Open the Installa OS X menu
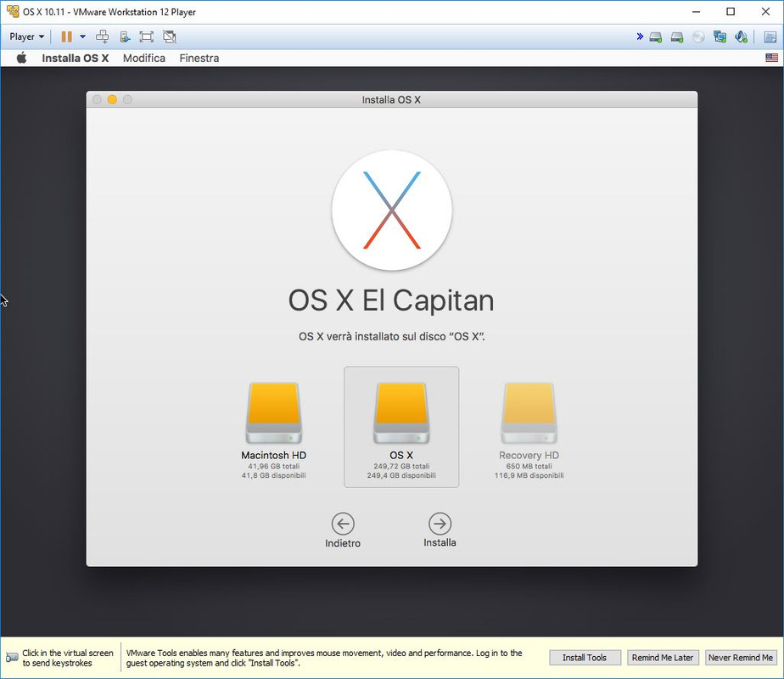Screen dimensions: 784x679 75,58
